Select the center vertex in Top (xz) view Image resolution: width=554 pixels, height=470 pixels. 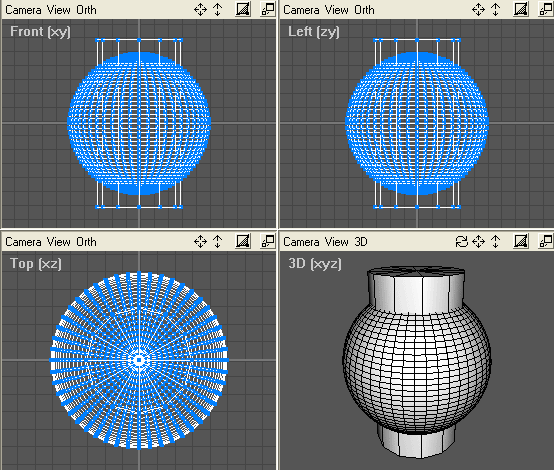[x=139, y=360]
